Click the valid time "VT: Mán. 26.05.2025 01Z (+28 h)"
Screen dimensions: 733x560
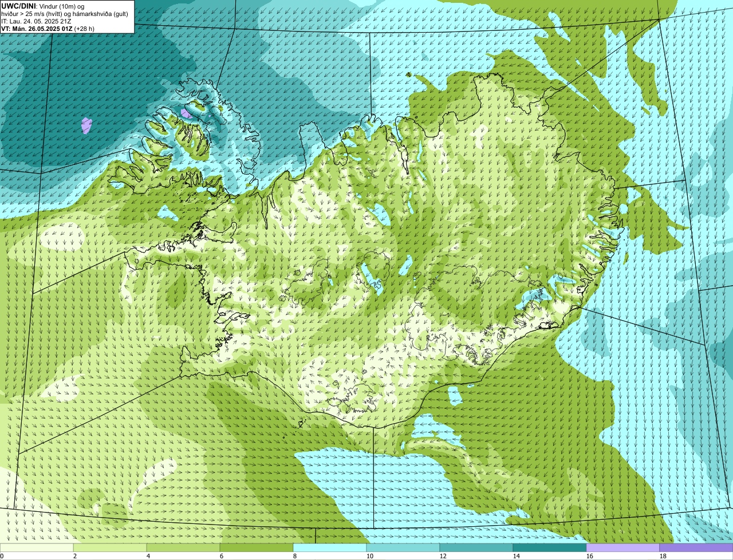pyautogui.click(x=48, y=28)
